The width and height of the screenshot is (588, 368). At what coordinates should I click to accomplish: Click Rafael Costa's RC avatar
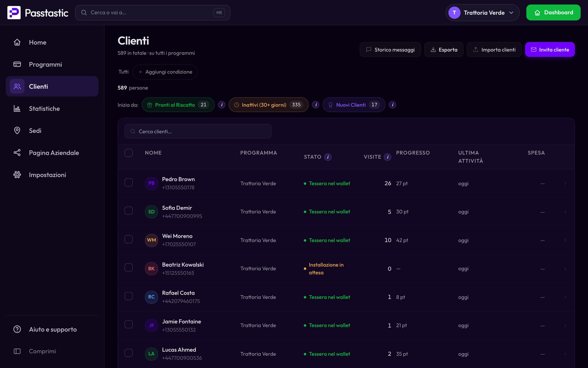(151, 297)
